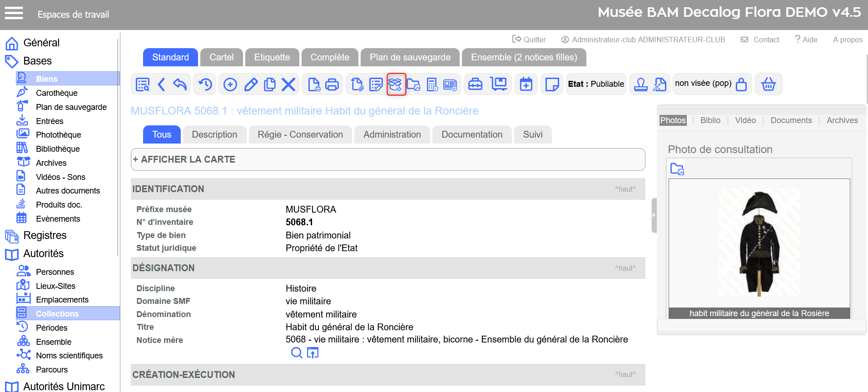The height and width of the screenshot is (392, 868).
Task: Click the delete X icon in toolbar
Action: coord(288,84)
